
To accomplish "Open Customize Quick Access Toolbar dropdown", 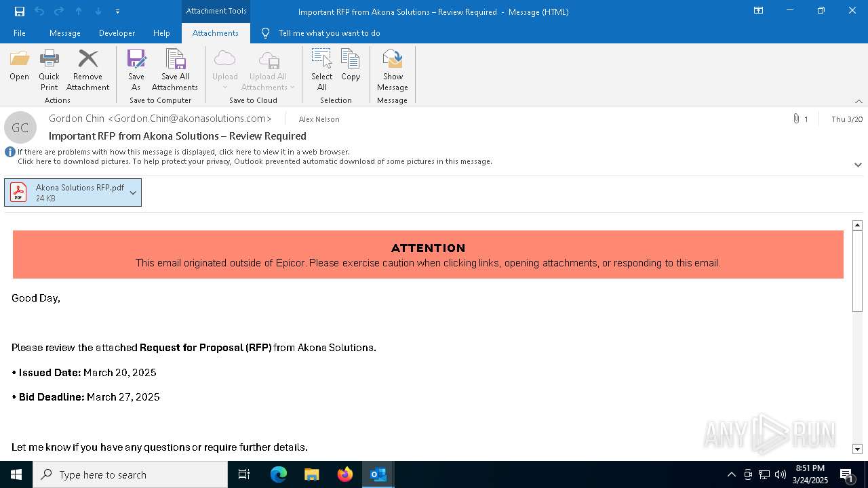I will (117, 12).
